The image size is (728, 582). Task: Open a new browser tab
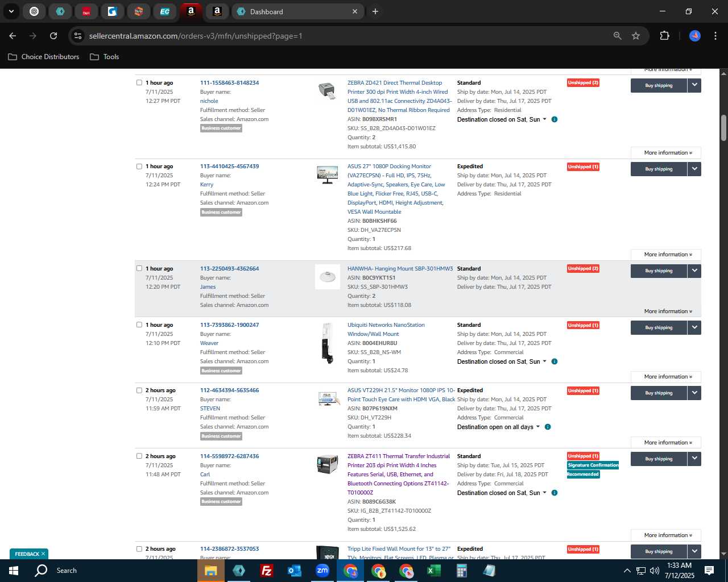click(375, 11)
